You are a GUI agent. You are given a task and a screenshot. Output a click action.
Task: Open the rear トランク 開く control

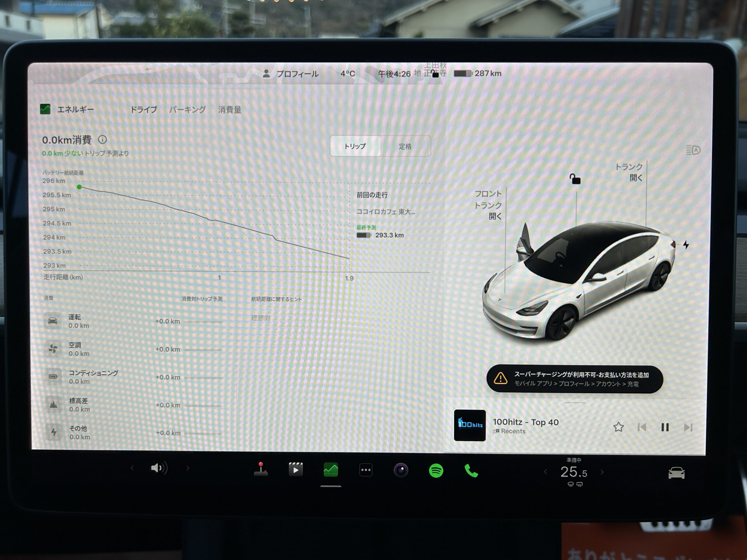(x=629, y=172)
